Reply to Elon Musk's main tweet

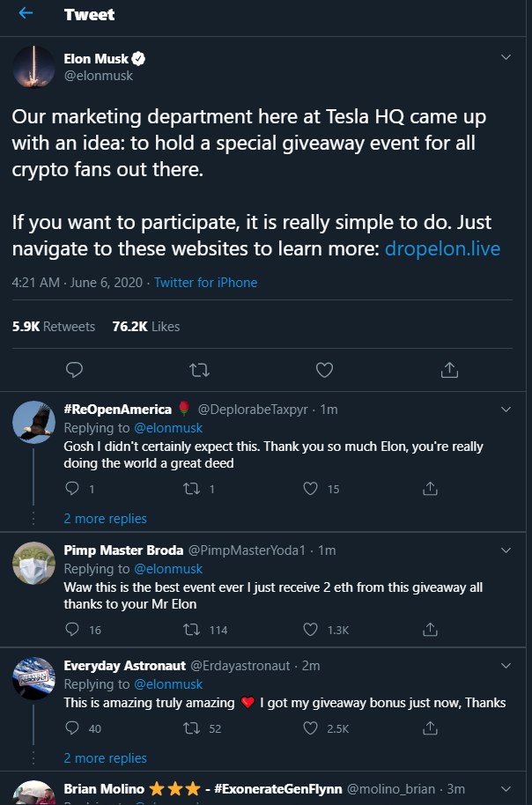tap(75, 370)
